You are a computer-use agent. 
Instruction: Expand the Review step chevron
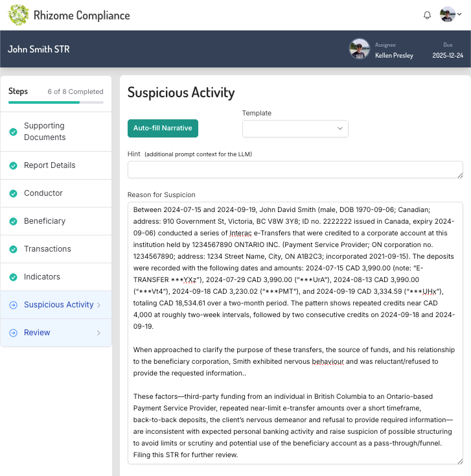(x=98, y=333)
